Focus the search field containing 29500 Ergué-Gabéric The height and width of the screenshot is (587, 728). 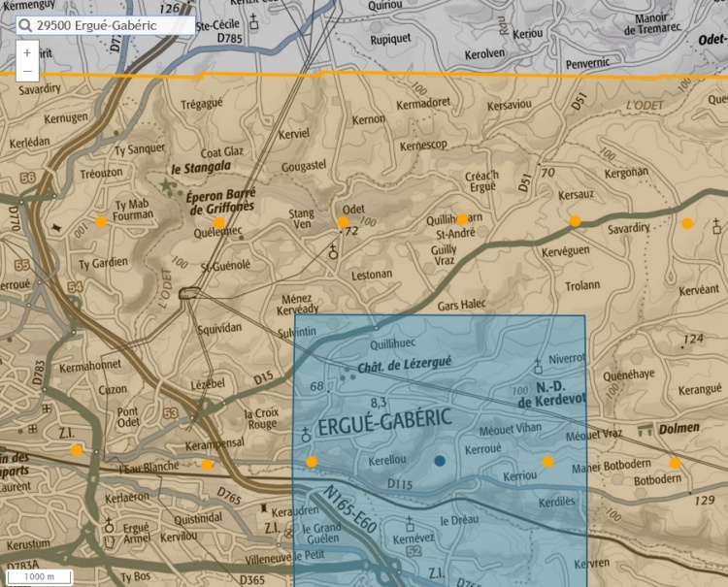[x=109, y=26]
